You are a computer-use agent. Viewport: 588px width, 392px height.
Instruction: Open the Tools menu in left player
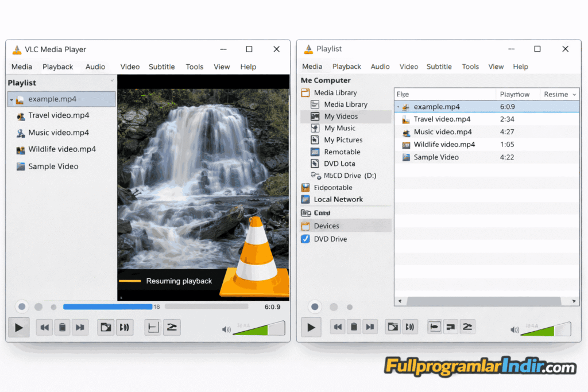pos(195,67)
